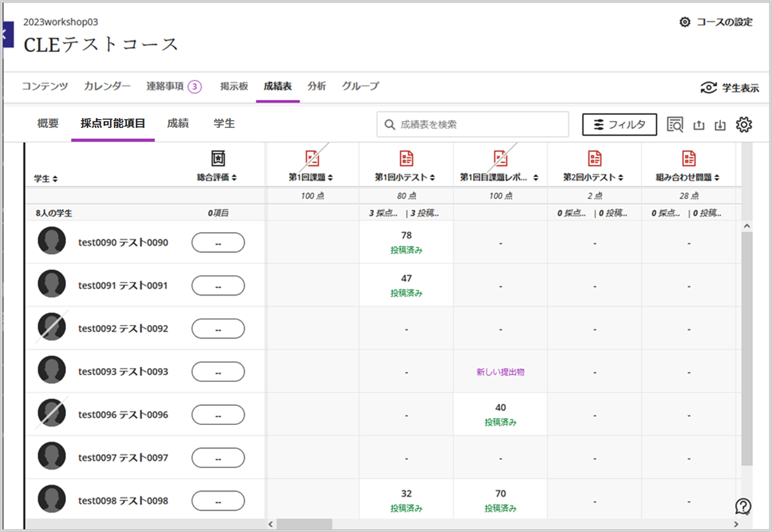Image resolution: width=772 pixels, height=532 pixels.
Task: Click in 成績表を検索 search field
Action: coord(472,125)
